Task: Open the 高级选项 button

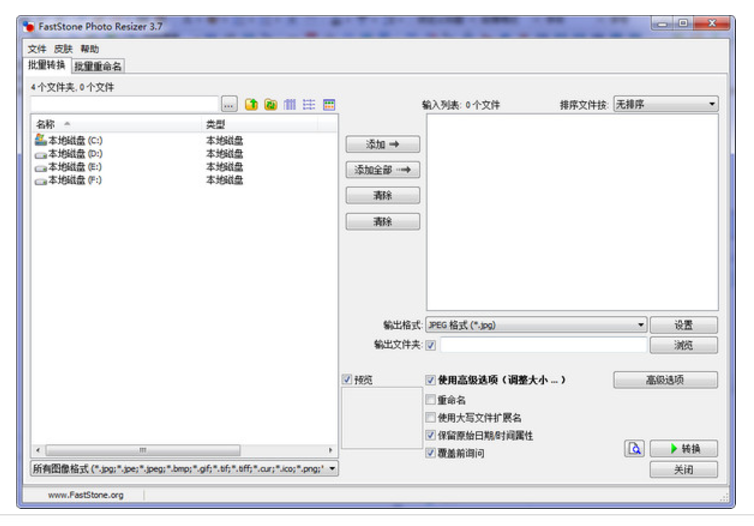Action: pyautogui.click(x=666, y=380)
